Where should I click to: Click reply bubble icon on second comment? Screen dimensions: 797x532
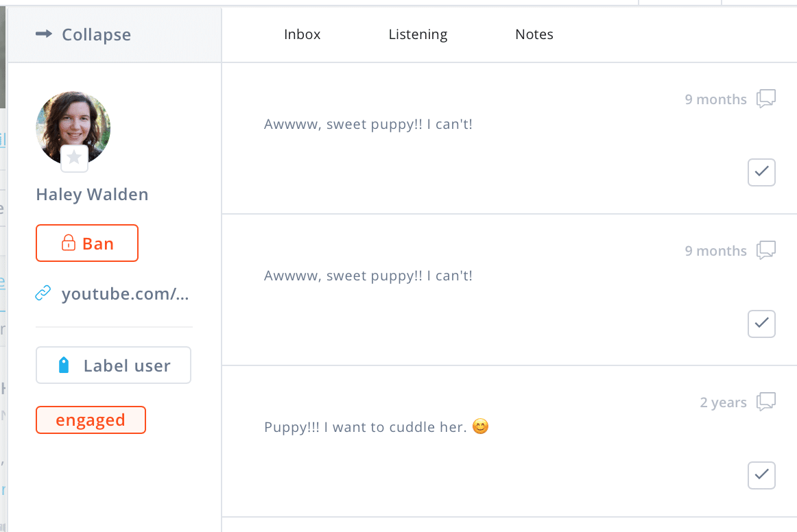tap(765, 251)
